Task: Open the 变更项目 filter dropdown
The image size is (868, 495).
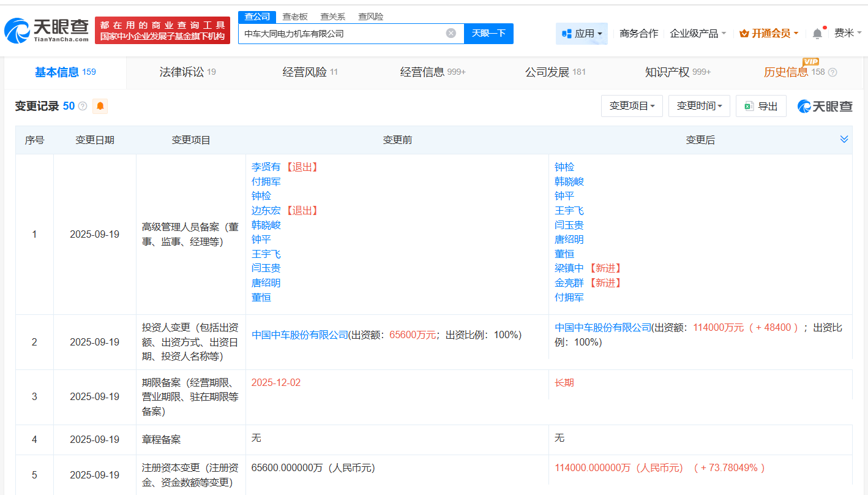Action: click(x=632, y=105)
